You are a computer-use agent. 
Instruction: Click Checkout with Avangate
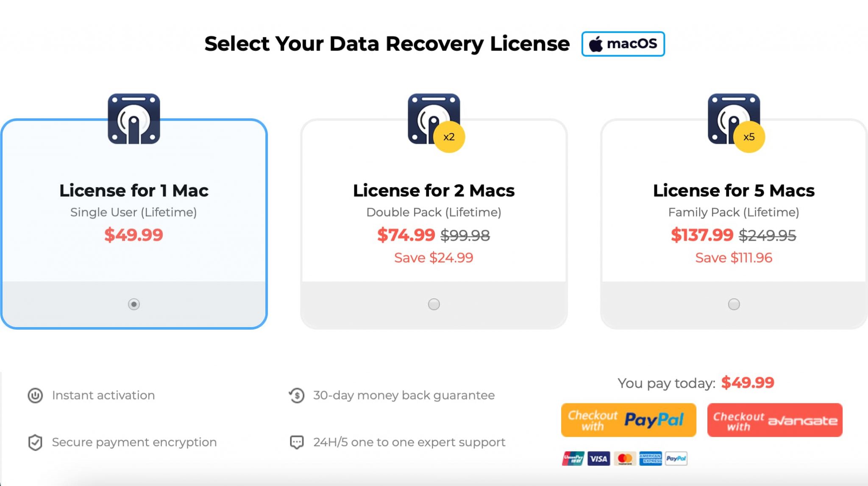[x=774, y=420]
